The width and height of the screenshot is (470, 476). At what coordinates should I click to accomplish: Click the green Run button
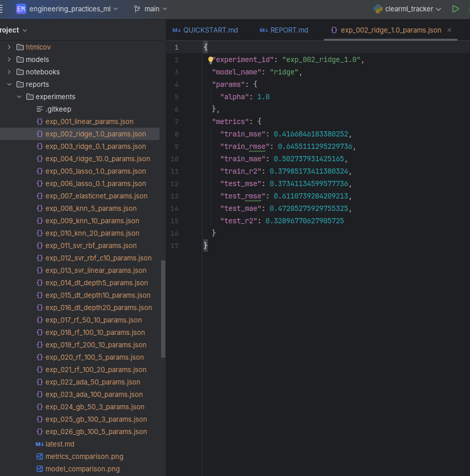pyautogui.click(x=455, y=9)
